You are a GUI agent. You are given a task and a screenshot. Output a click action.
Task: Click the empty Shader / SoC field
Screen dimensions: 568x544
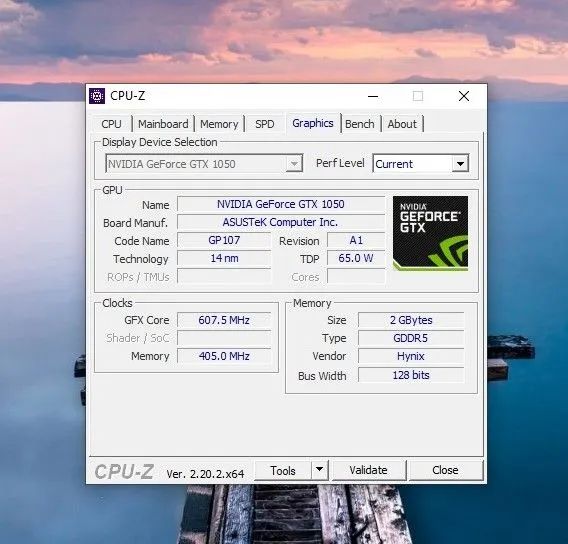pyautogui.click(x=224, y=338)
